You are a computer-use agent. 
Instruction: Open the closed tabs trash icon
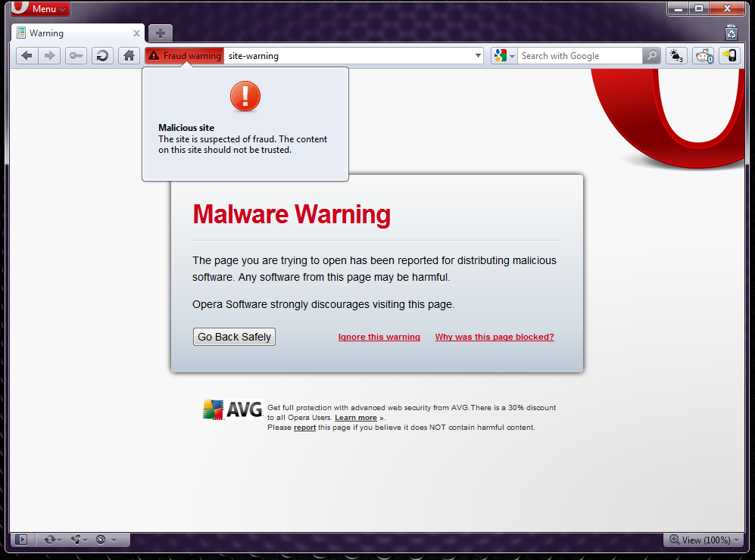click(x=731, y=32)
